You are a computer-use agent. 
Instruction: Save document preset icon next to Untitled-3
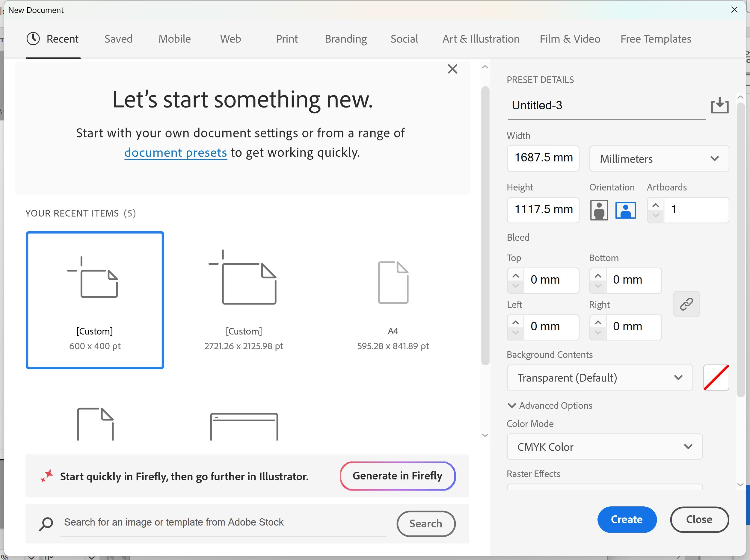[719, 105]
